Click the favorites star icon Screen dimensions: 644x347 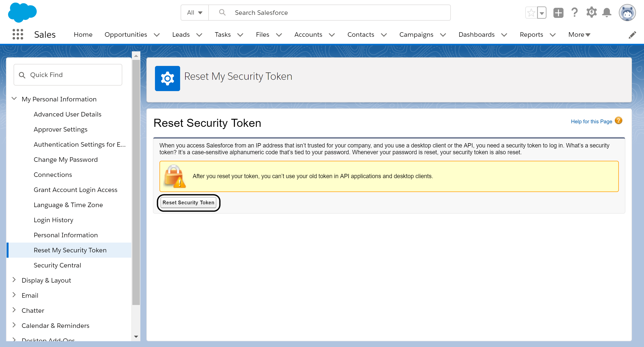click(x=531, y=13)
